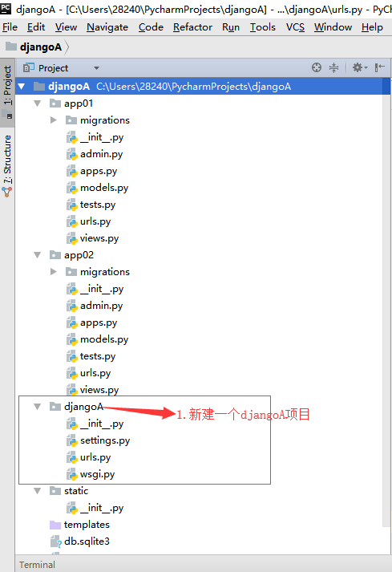Click the Python icon of wsgi.py
Viewport: 392px width, 572px height.
pos(72,474)
